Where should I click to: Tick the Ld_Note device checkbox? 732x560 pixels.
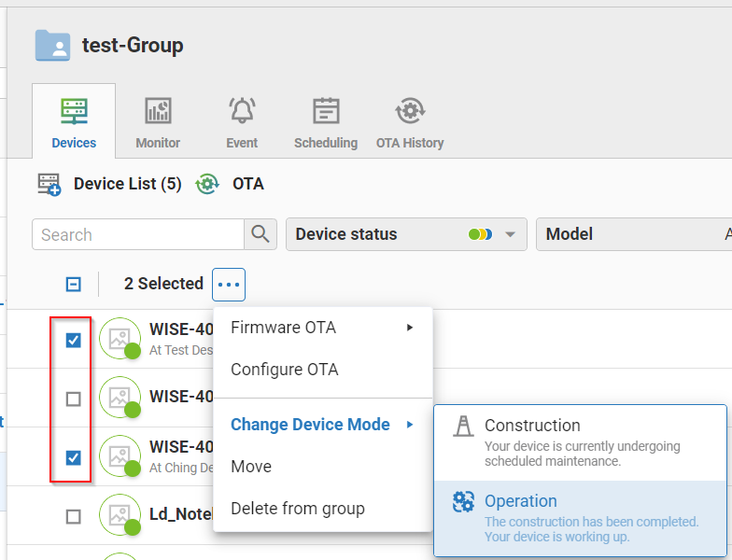73,516
